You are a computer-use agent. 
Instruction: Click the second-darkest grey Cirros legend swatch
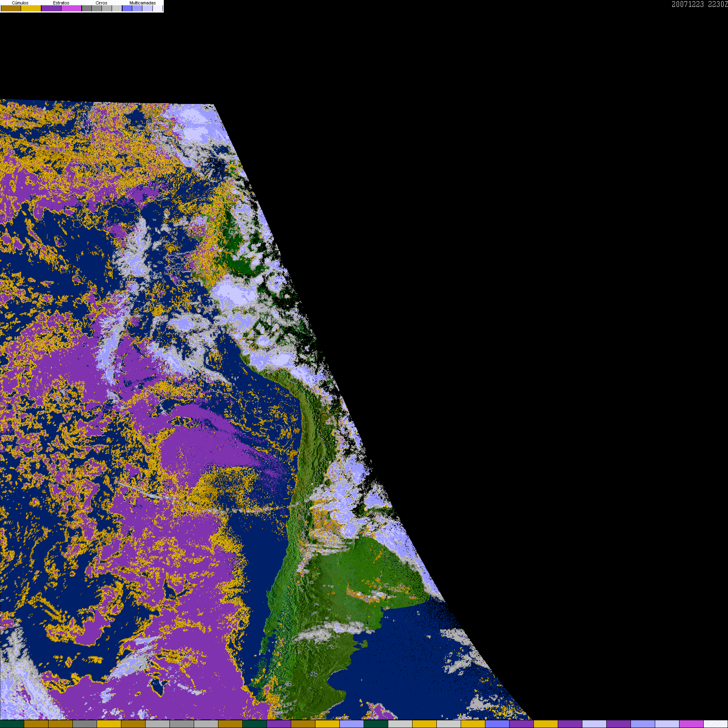point(97,8)
